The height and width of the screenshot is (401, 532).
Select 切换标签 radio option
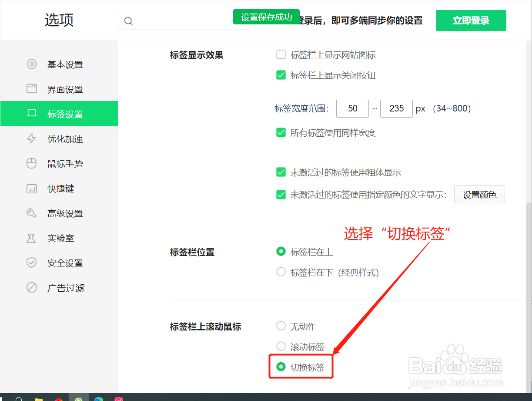pyautogui.click(x=281, y=367)
